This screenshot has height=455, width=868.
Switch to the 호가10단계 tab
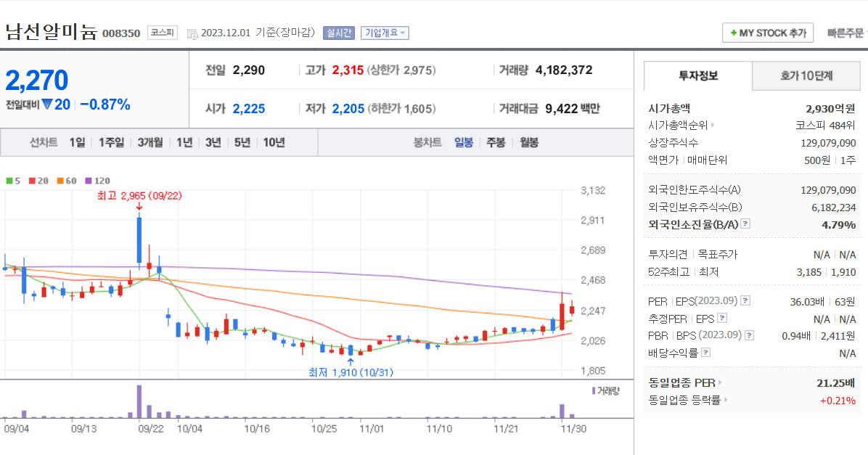pyautogui.click(x=806, y=75)
